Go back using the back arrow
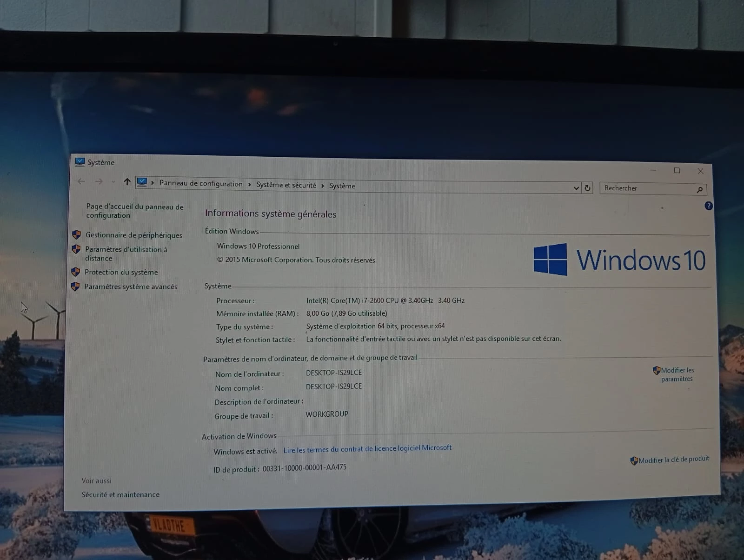 pos(81,181)
